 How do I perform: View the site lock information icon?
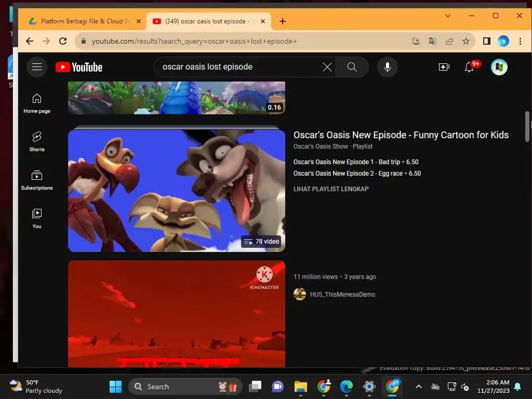[x=84, y=41]
